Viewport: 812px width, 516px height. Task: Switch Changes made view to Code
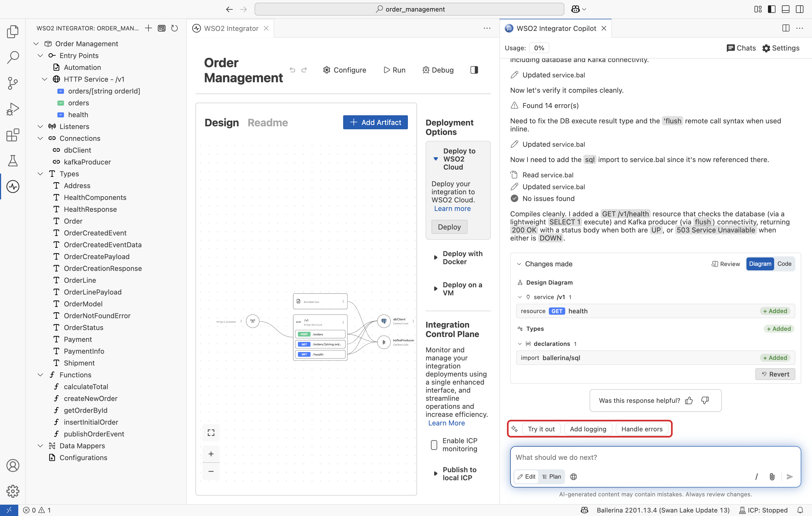[x=784, y=264]
